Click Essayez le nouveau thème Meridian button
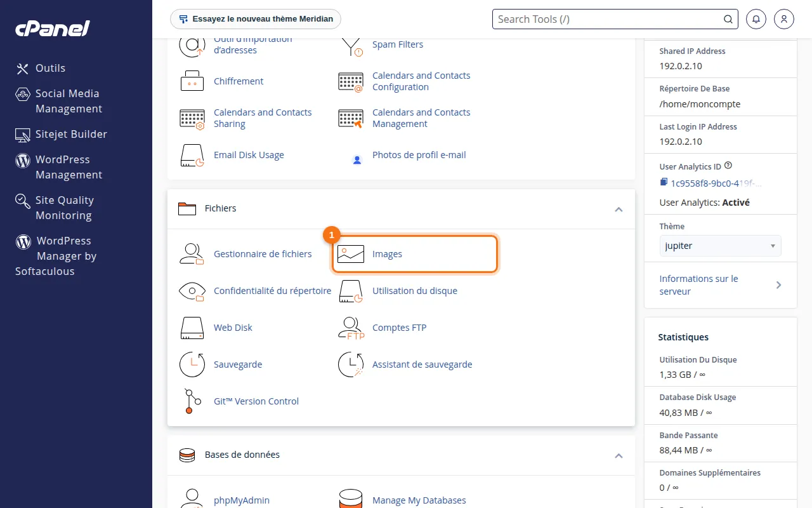 (x=256, y=19)
